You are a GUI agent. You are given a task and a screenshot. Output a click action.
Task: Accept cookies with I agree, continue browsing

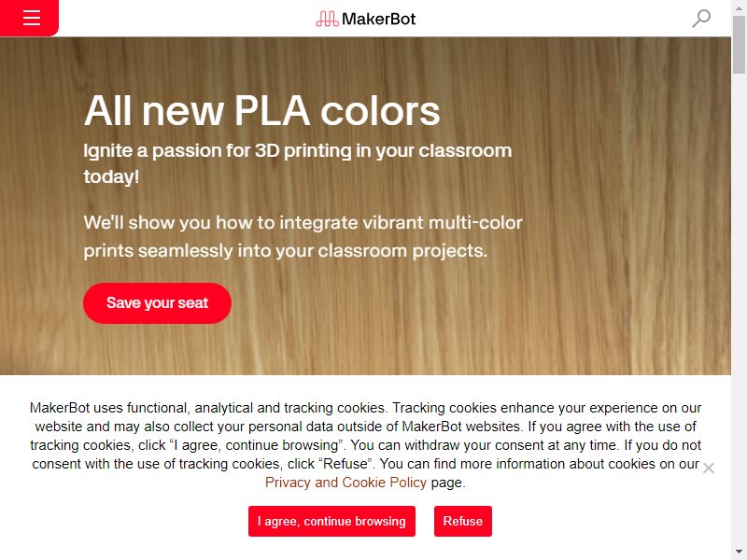click(x=331, y=521)
